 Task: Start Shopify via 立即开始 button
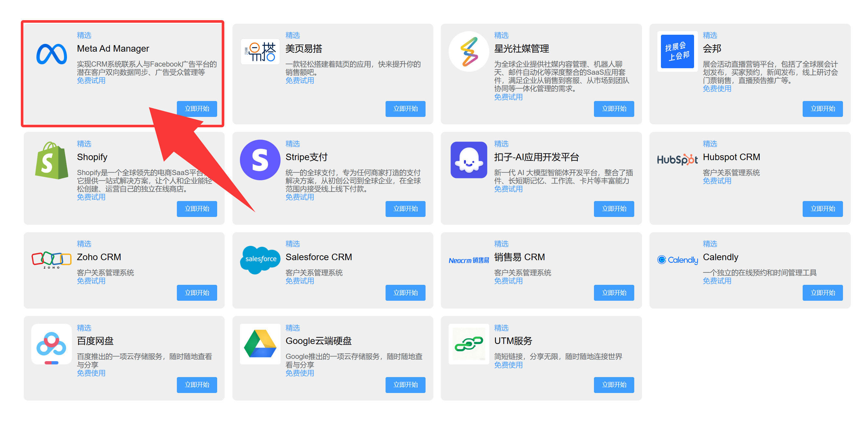(x=197, y=209)
